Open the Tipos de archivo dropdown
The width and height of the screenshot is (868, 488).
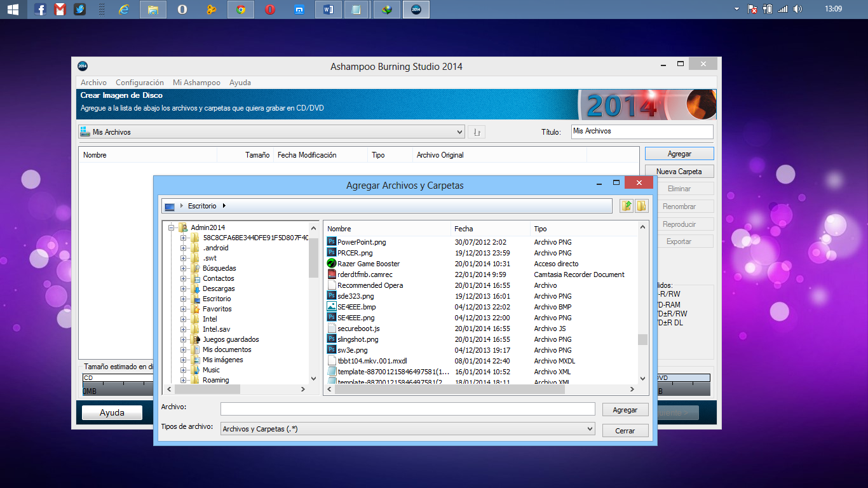[x=590, y=429]
